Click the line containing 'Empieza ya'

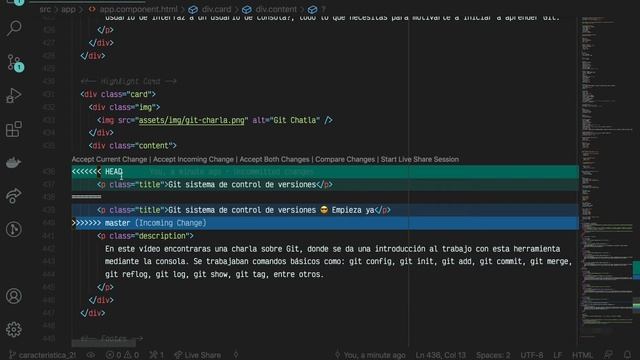click(325, 210)
